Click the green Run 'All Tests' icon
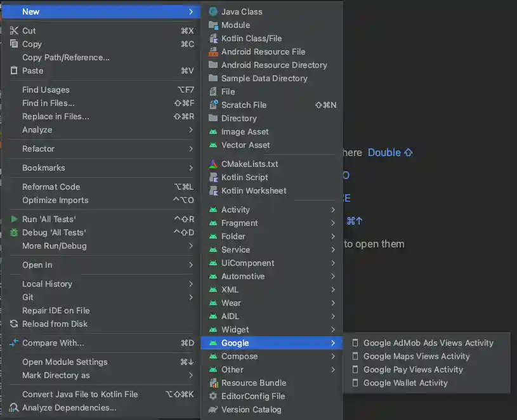Image resolution: width=517 pixels, height=420 pixels. 14,219
